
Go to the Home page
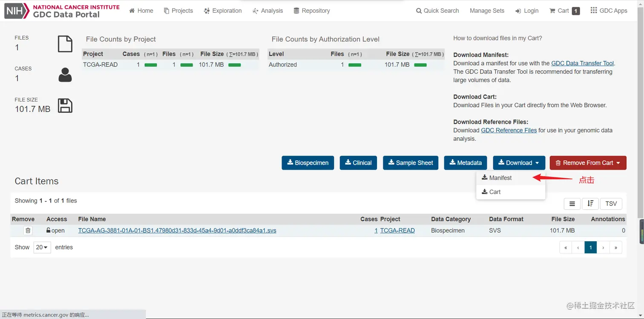pos(141,11)
